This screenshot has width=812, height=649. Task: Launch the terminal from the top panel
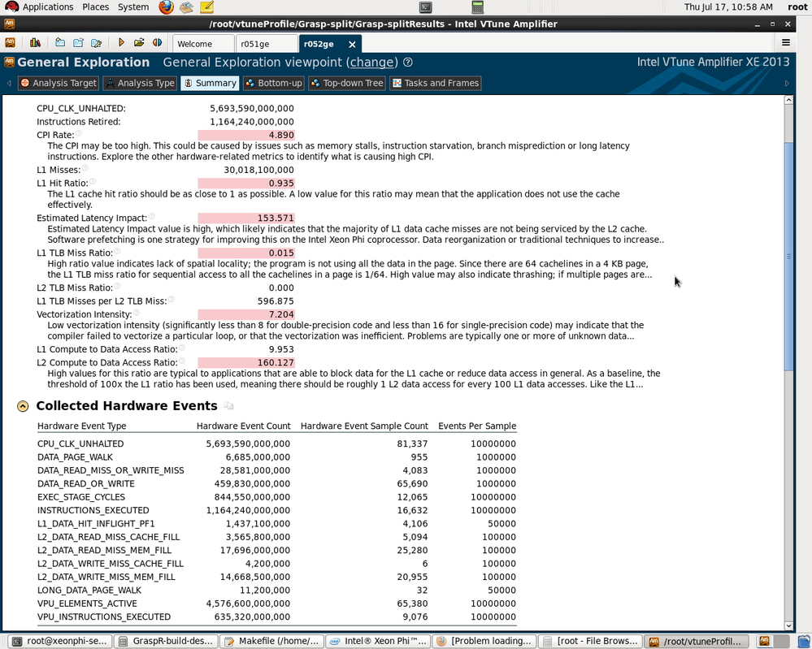click(426, 6)
